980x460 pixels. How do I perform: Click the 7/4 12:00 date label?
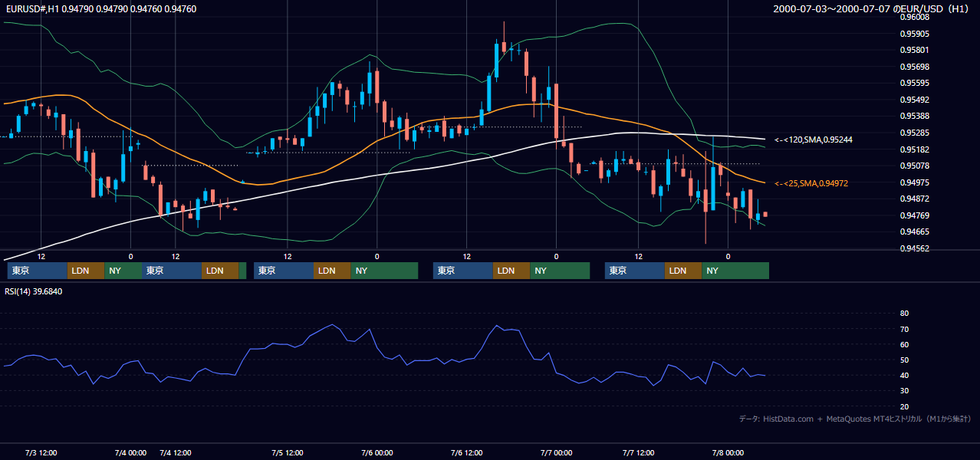(x=176, y=452)
